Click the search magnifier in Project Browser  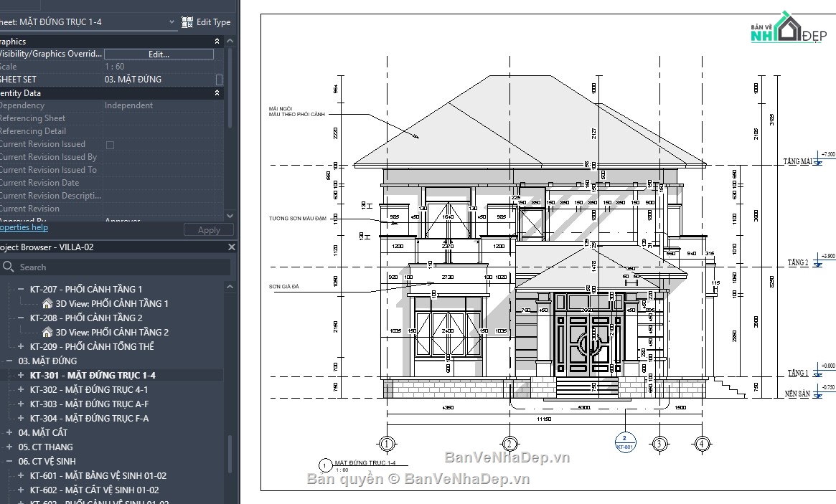click(6, 266)
